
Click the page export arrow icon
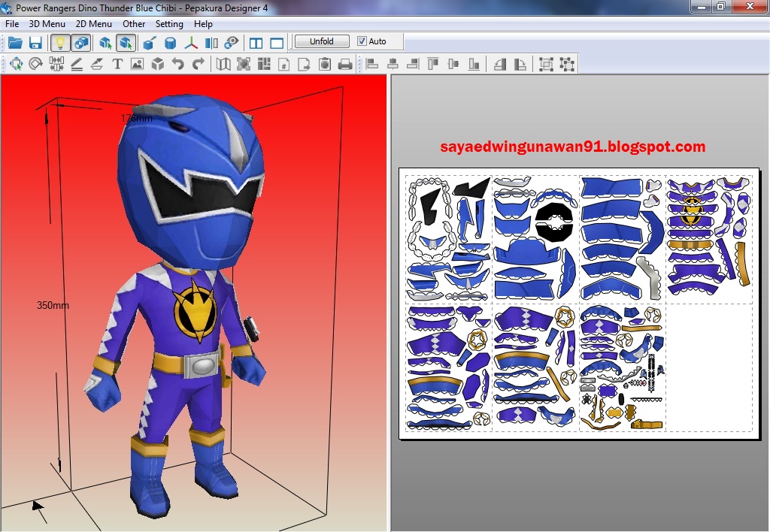click(305, 64)
